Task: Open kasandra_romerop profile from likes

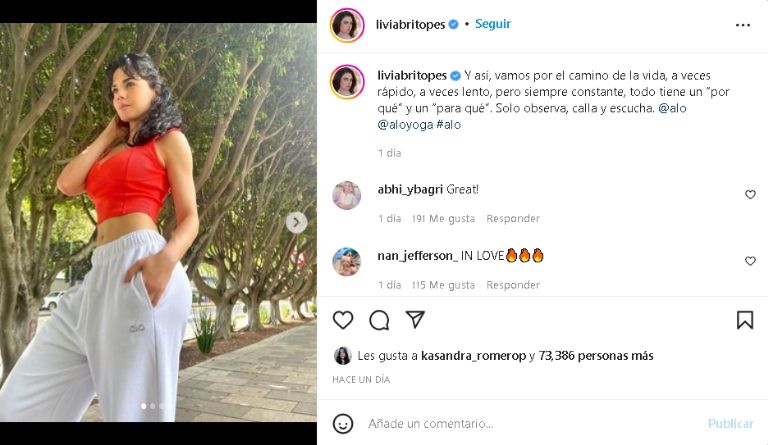Action: [473, 356]
